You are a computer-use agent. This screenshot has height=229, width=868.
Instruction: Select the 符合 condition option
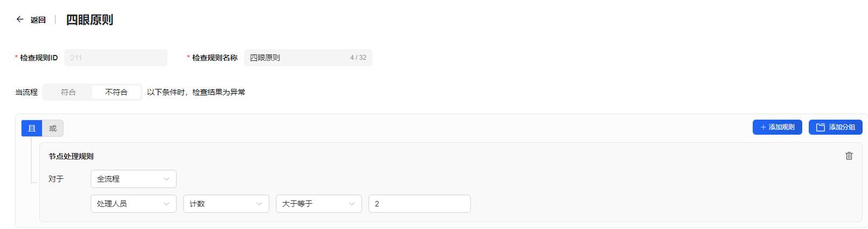point(68,92)
